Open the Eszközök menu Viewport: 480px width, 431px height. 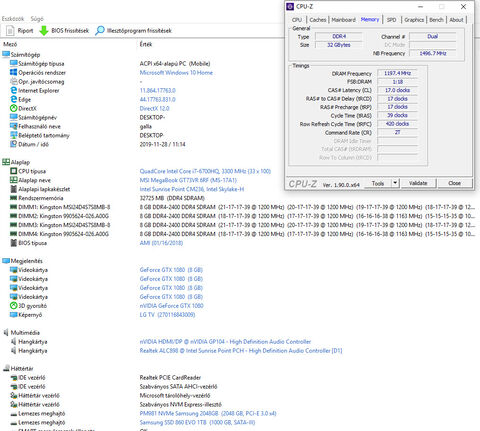(13, 19)
